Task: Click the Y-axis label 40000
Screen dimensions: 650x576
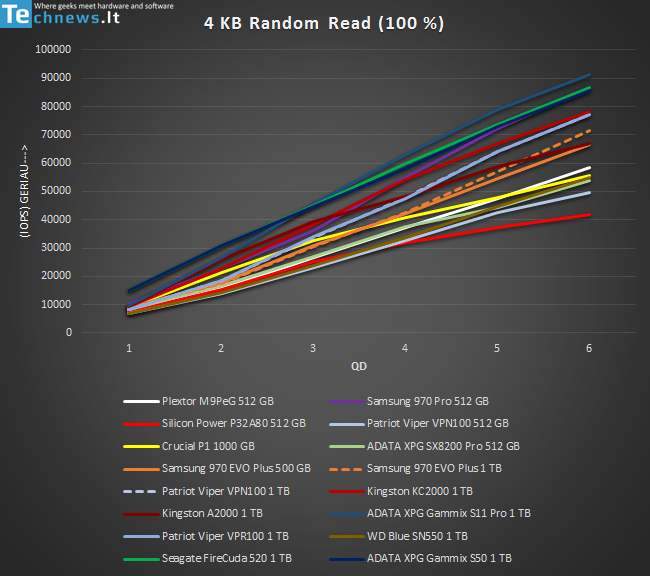Action: pos(56,219)
